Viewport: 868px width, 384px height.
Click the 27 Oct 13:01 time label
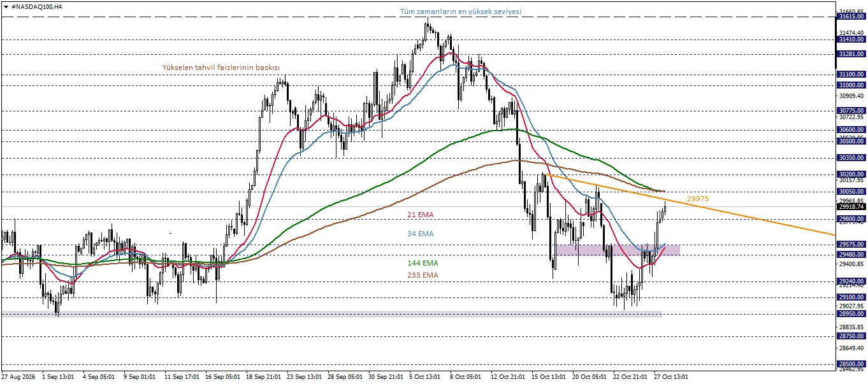point(671,377)
